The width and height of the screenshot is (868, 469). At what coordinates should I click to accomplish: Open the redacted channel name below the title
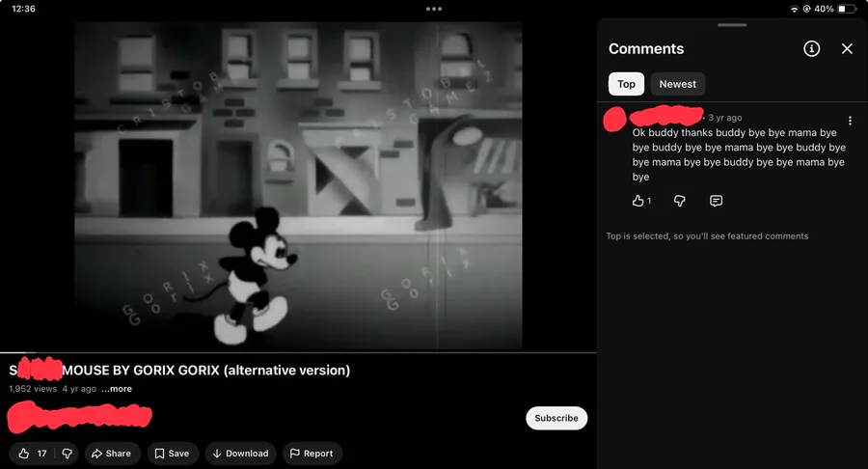click(x=80, y=417)
